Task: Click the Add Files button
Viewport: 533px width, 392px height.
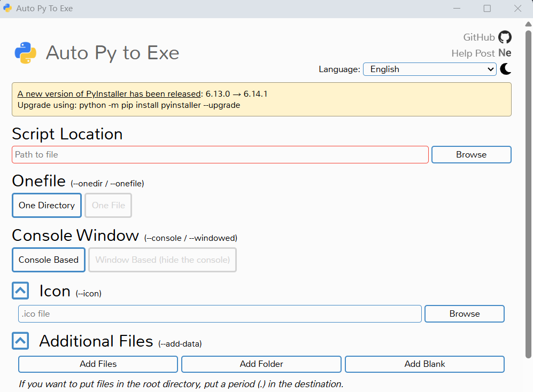Action: click(x=98, y=364)
